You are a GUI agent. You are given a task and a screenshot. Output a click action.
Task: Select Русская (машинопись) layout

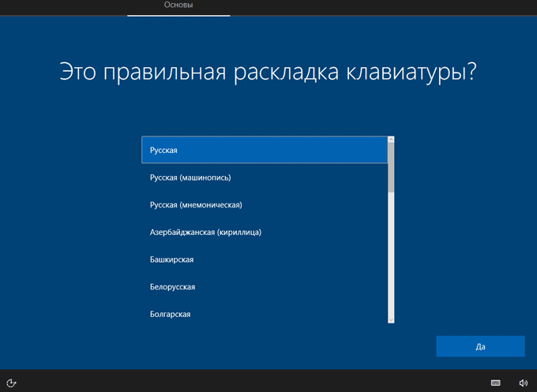click(265, 177)
